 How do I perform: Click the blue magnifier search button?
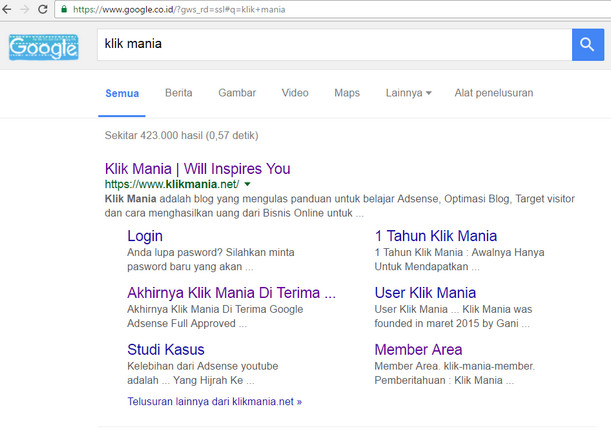[588, 44]
